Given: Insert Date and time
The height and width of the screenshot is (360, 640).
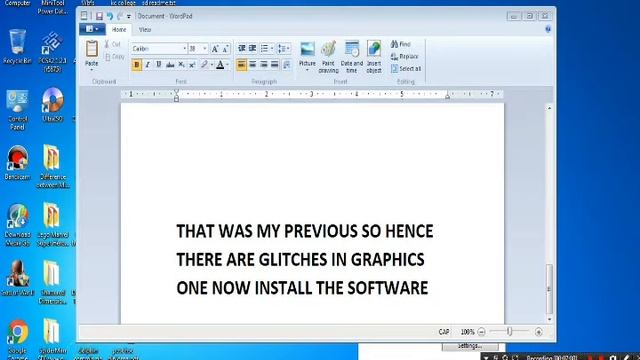Looking at the screenshot, I should tap(352, 57).
